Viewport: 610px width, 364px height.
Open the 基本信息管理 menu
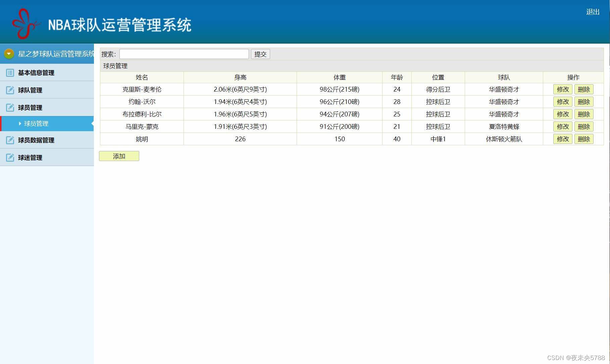47,72
